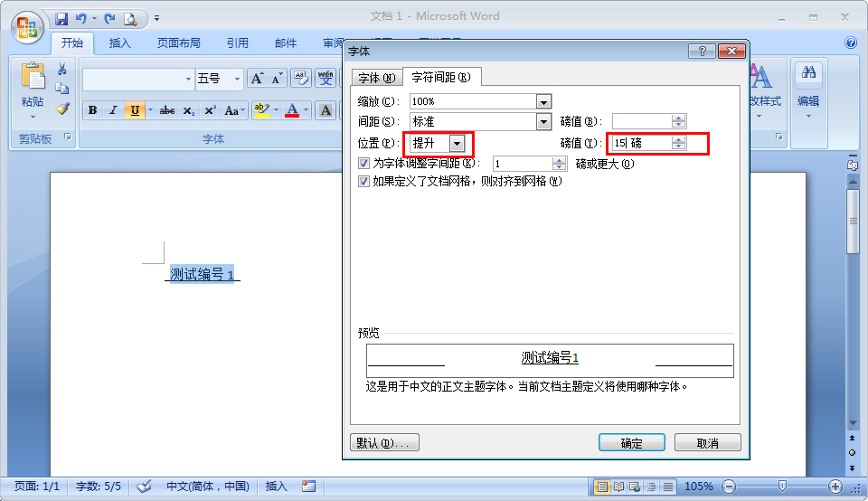
Task: Click the Cut scissors icon
Action: pos(61,70)
